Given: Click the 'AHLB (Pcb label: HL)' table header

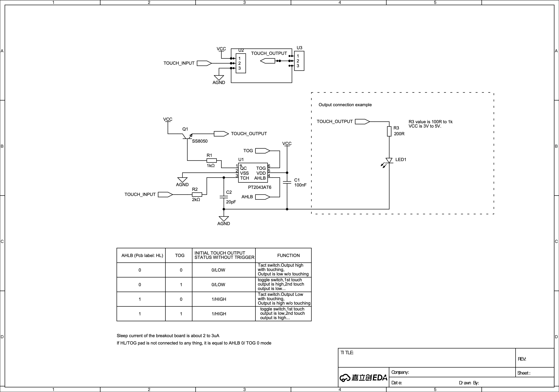Looking at the screenshot, I should [x=142, y=255].
